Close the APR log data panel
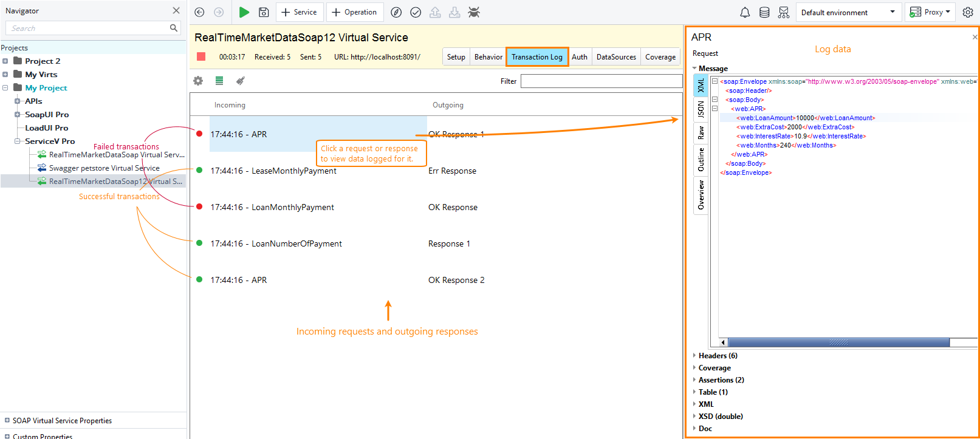 975,37
